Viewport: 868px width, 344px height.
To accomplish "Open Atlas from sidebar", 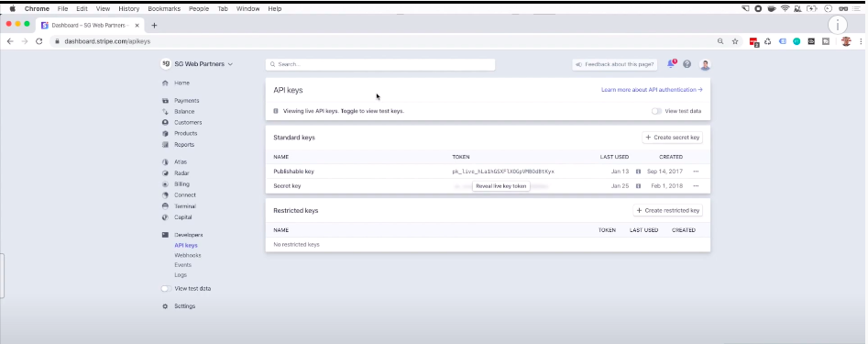I will coord(181,162).
